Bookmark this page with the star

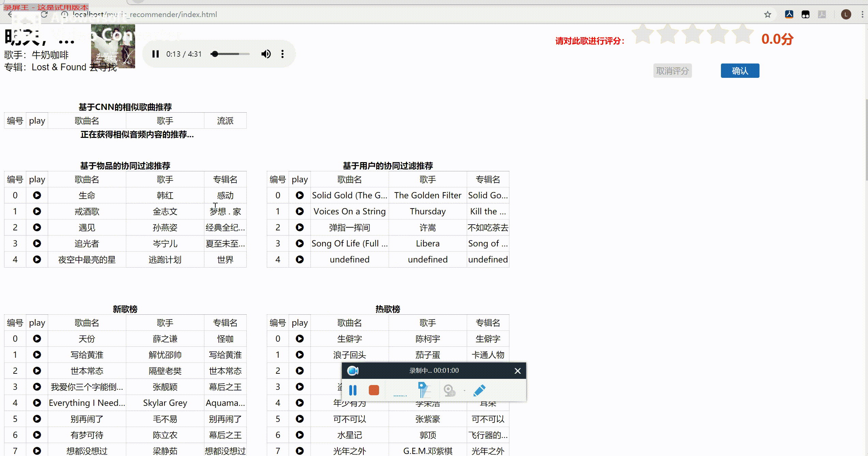[767, 14]
